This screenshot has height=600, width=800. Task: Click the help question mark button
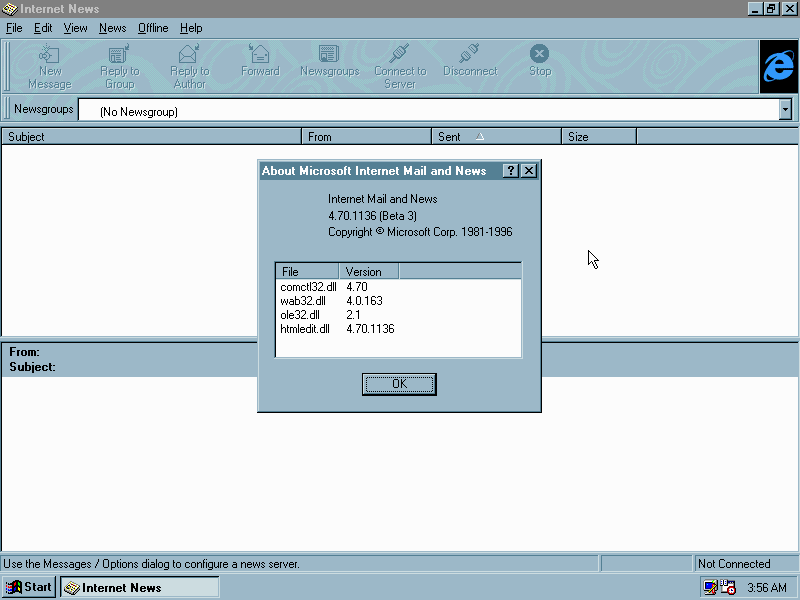click(x=510, y=171)
